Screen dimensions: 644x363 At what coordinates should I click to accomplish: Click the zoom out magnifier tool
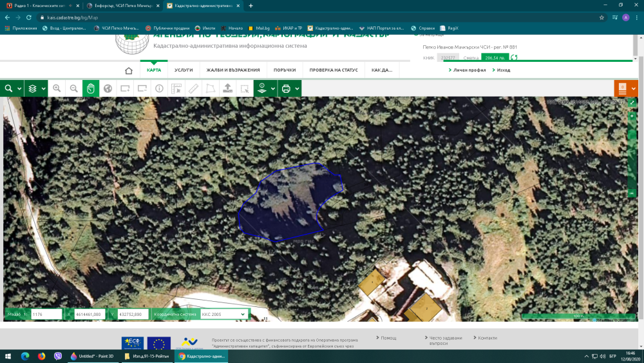74,88
